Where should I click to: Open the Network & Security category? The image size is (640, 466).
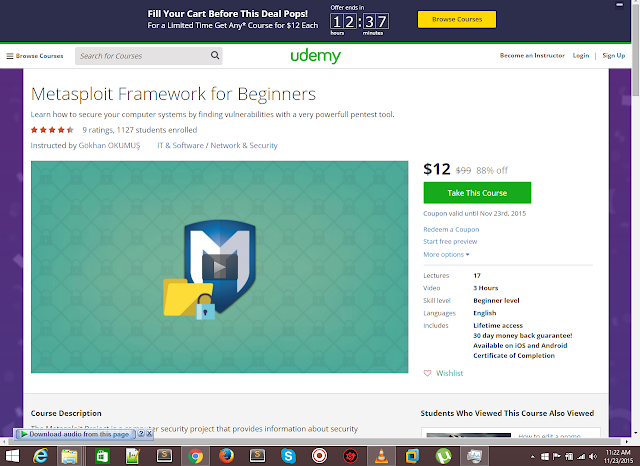[x=244, y=145]
